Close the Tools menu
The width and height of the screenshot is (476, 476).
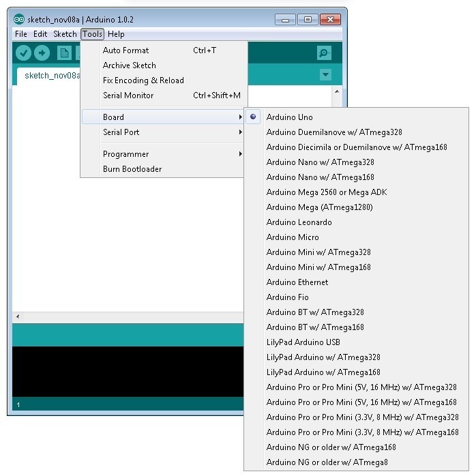tap(92, 34)
